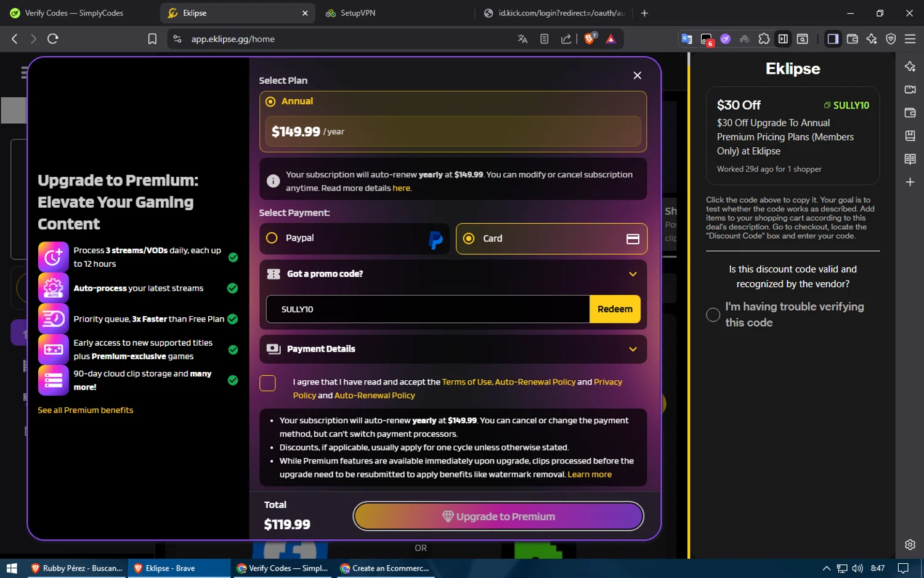The width and height of the screenshot is (924, 578).
Task: Copy the SULLY10 coupon code
Action: 846,105
